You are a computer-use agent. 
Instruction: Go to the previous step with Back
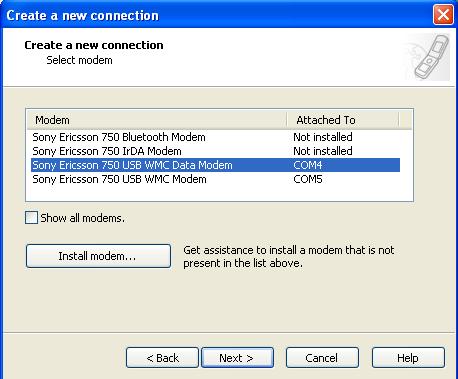point(162,358)
